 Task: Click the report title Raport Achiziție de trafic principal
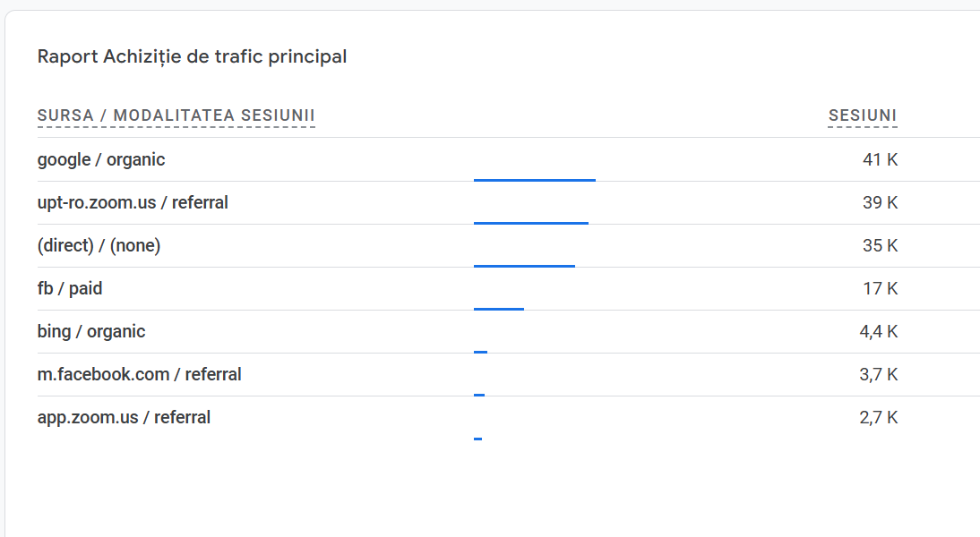[192, 57]
